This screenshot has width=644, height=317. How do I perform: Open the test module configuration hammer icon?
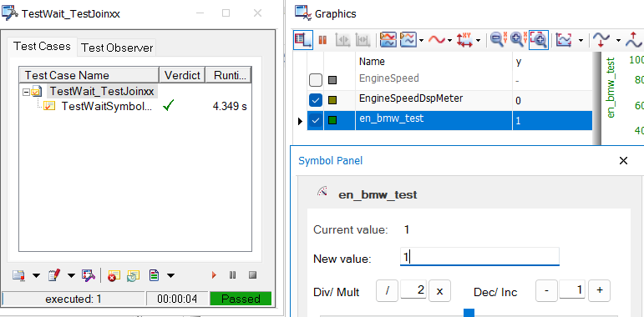click(x=89, y=275)
